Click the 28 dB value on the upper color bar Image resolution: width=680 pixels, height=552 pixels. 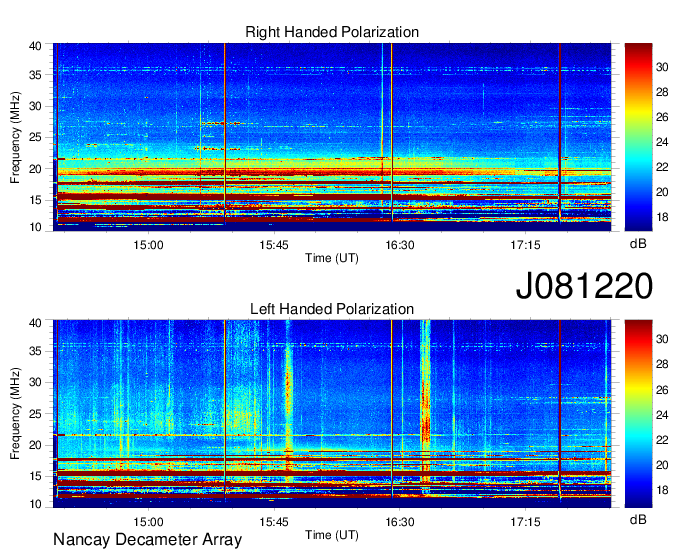pyautogui.click(x=662, y=92)
